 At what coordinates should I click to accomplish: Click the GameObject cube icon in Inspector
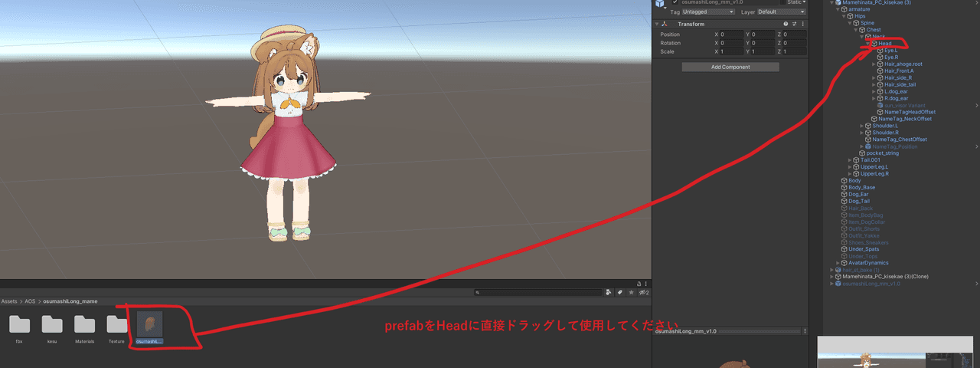(659, 4)
